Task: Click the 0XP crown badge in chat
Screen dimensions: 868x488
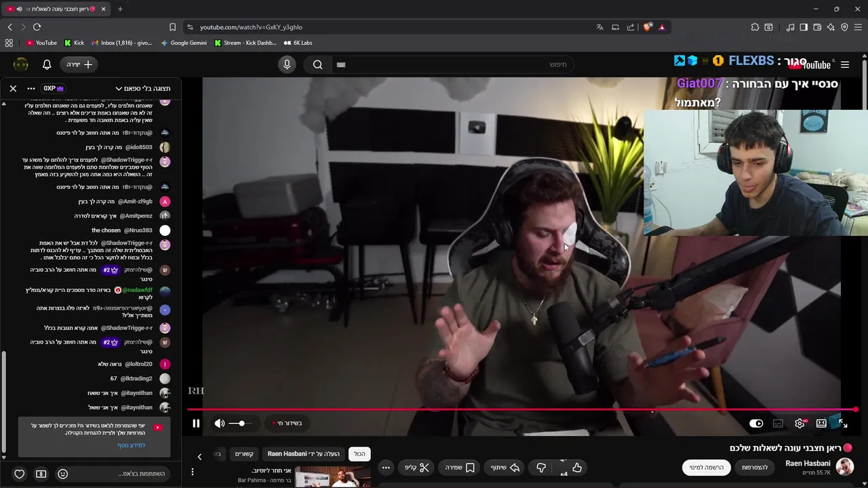Action: coord(54,88)
